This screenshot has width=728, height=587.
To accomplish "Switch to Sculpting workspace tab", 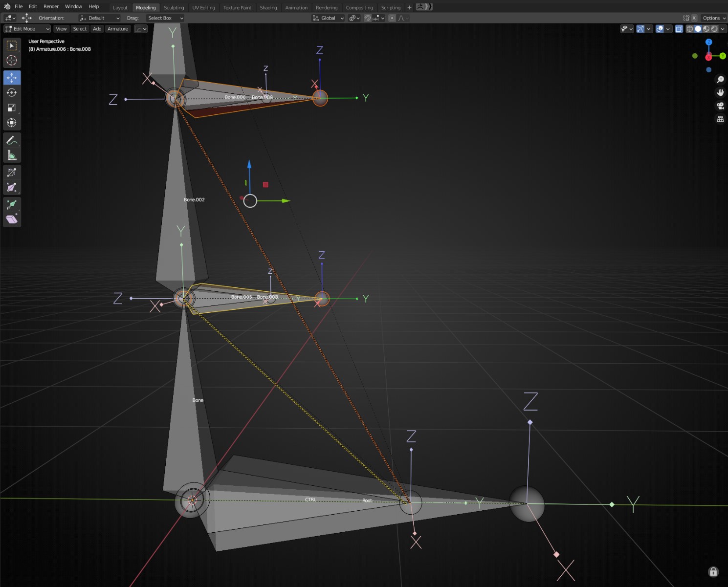I will [x=174, y=7].
